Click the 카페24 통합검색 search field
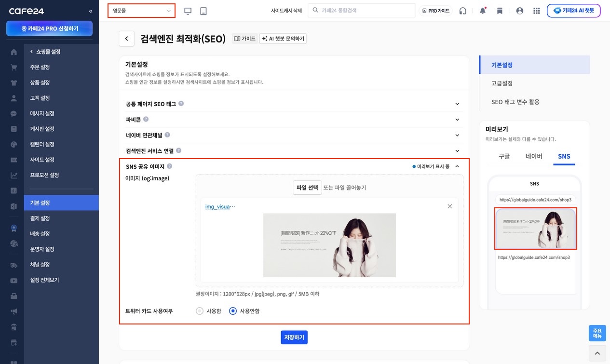Viewport: 610px width, 364px height. 362,10
